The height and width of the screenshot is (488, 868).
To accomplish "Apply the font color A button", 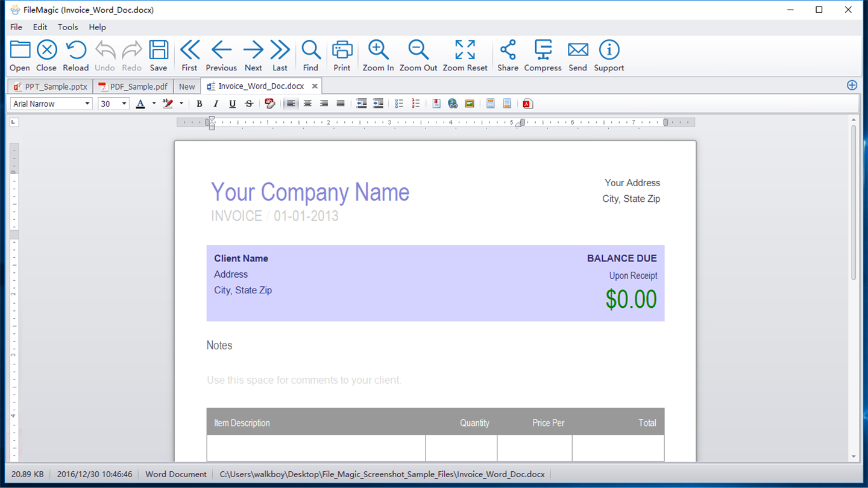I will 140,104.
